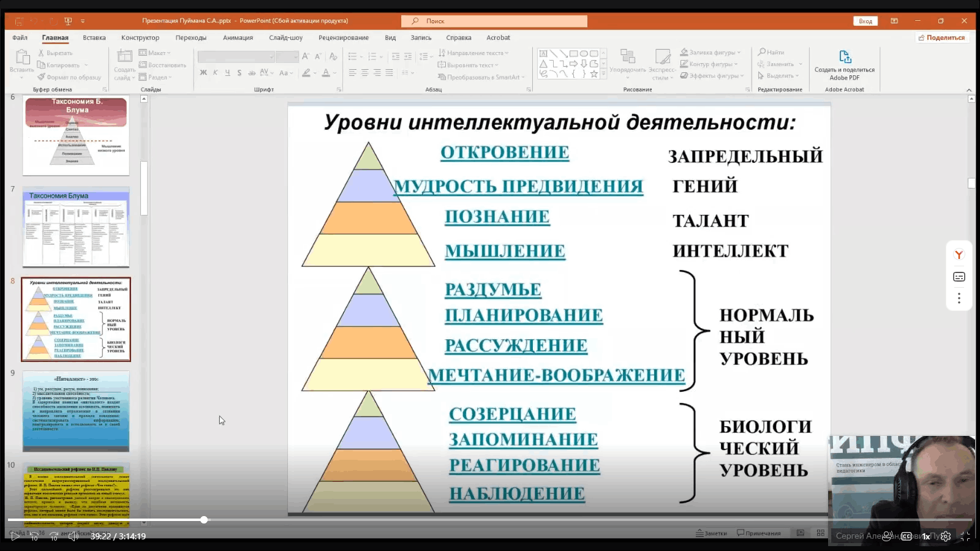This screenshot has width=980, height=551.
Task: Toggle underline Ч formatting
Action: pyautogui.click(x=227, y=73)
